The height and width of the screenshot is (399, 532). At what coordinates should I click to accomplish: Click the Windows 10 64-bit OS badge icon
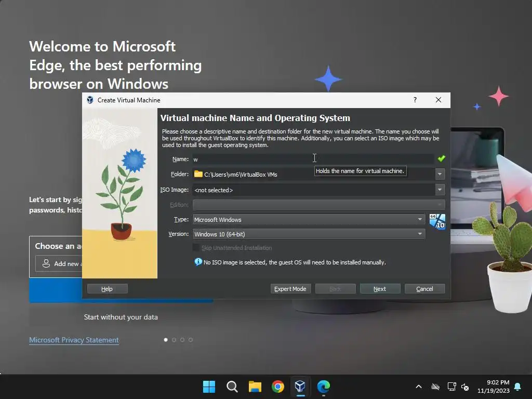(x=437, y=221)
